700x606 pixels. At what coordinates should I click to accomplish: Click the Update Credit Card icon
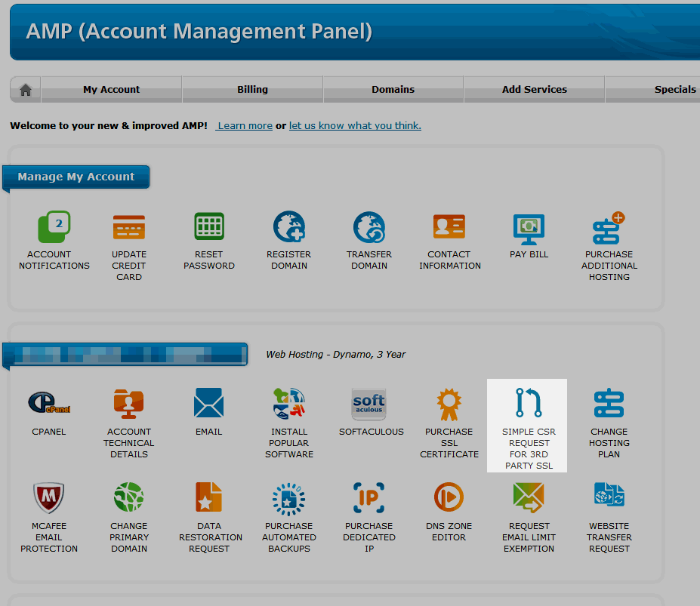pyautogui.click(x=129, y=228)
